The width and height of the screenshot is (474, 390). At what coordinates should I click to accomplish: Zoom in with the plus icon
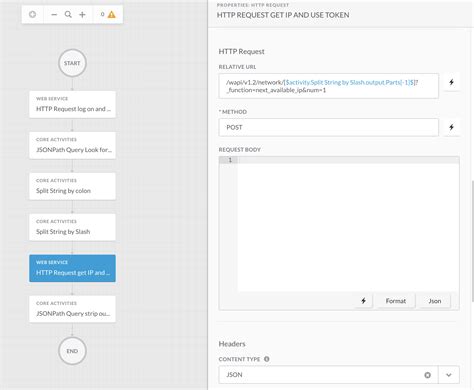pyautogui.click(x=82, y=15)
